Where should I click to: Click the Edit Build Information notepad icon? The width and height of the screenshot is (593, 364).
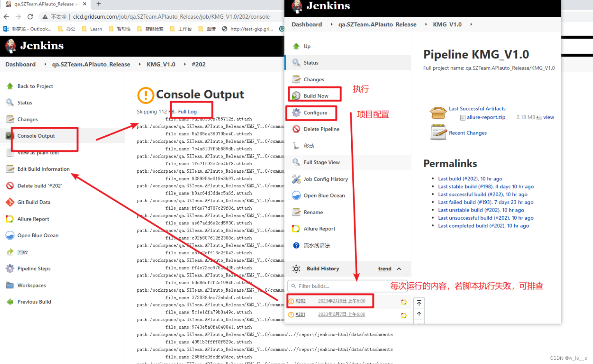[x=10, y=169]
